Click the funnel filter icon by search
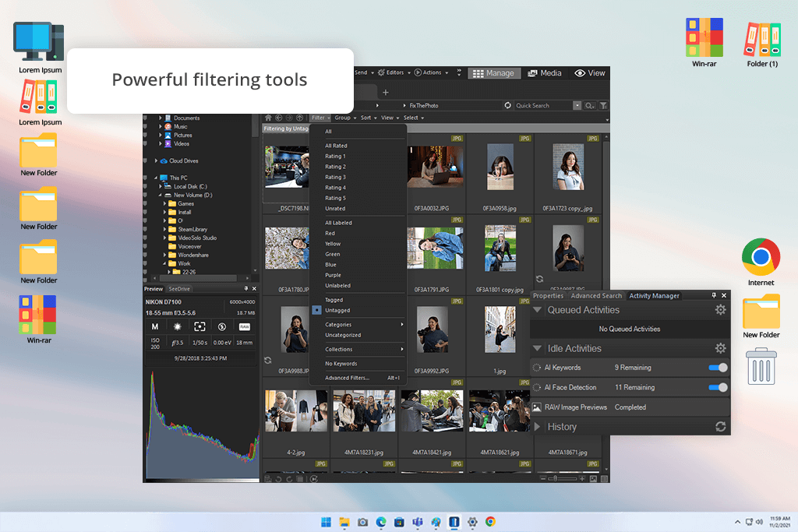The image size is (798, 532). [x=603, y=105]
